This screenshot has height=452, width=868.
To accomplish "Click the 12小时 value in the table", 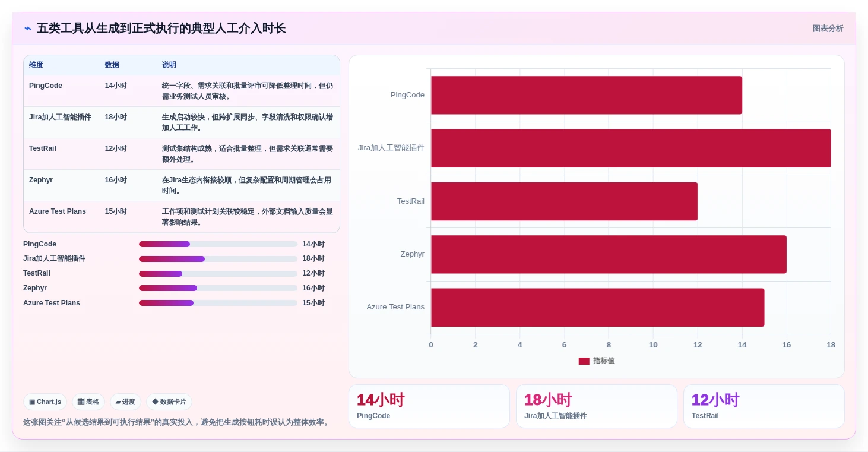I will tap(116, 148).
